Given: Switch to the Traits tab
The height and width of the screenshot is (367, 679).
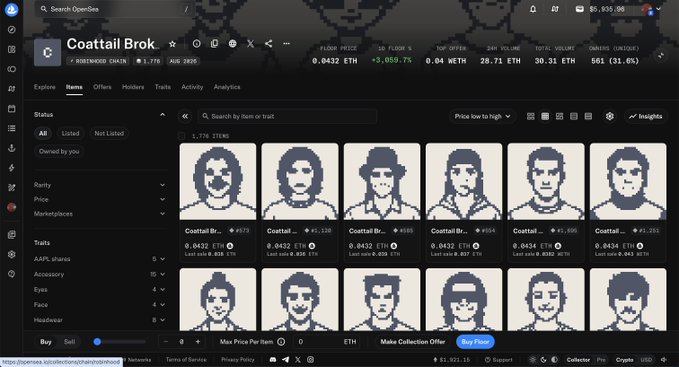Looking at the screenshot, I should pyautogui.click(x=163, y=87).
